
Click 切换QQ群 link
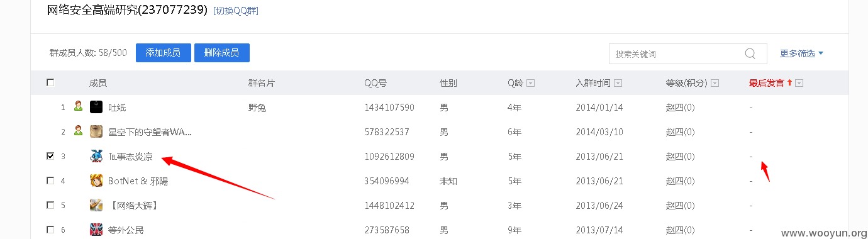tap(236, 11)
